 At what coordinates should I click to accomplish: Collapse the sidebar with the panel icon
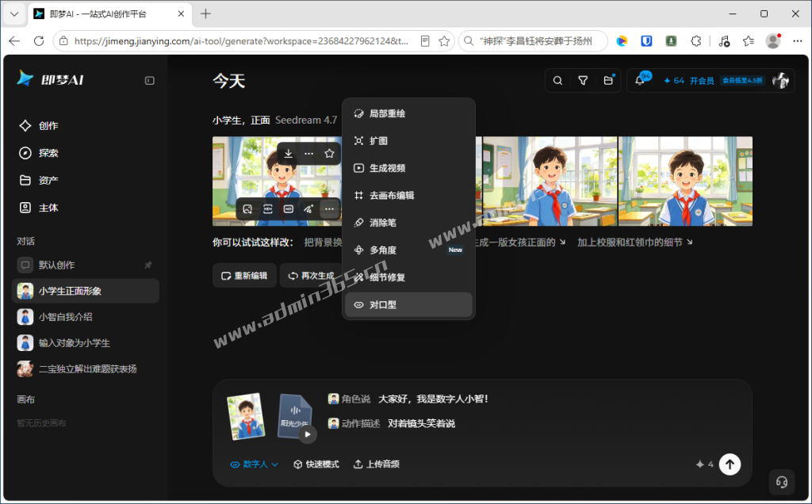click(x=150, y=80)
